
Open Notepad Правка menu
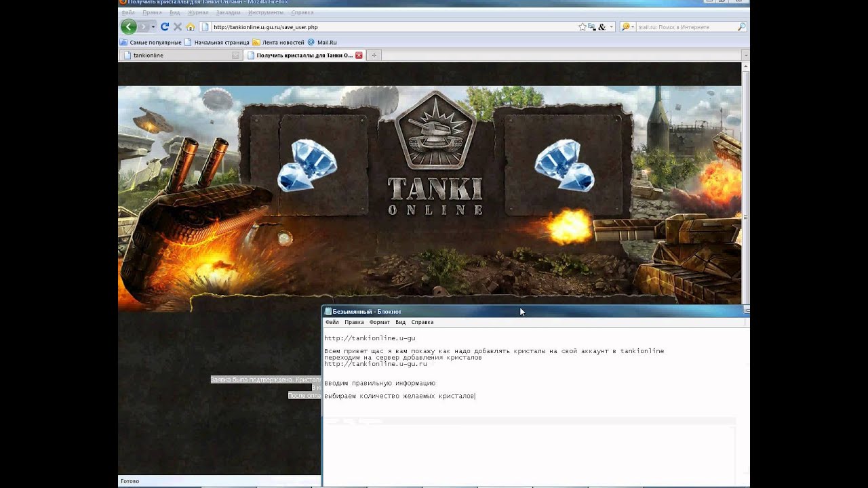click(354, 322)
